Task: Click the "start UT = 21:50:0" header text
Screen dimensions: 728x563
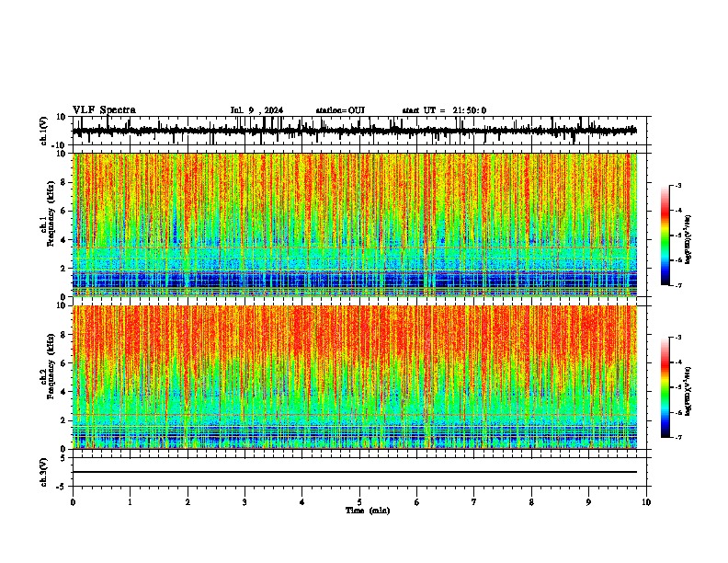Action: tap(444, 110)
